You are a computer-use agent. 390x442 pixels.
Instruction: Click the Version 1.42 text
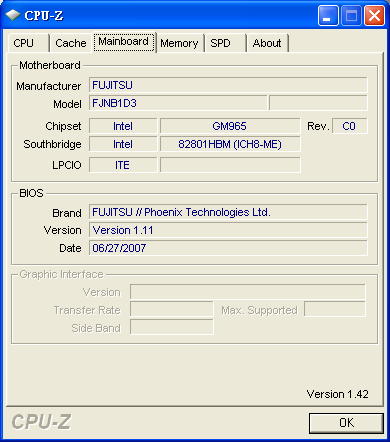click(x=337, y=394)
